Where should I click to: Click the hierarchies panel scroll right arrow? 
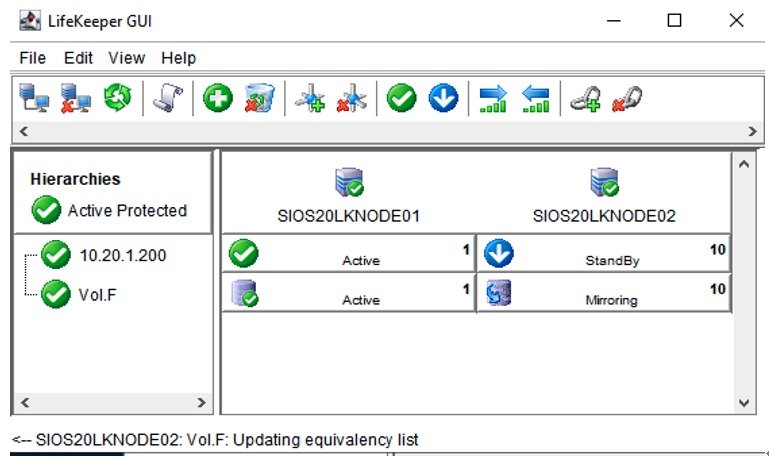(x=201, y=403)
